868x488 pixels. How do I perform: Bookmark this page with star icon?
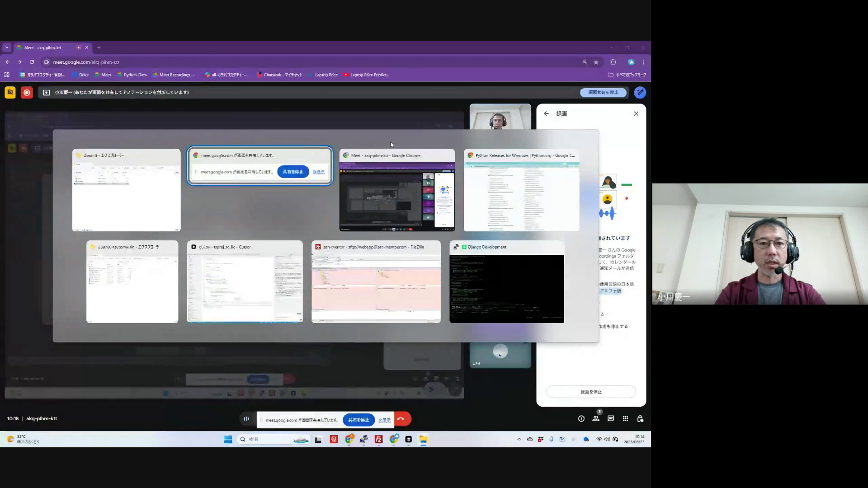click(x=596, y=62)
